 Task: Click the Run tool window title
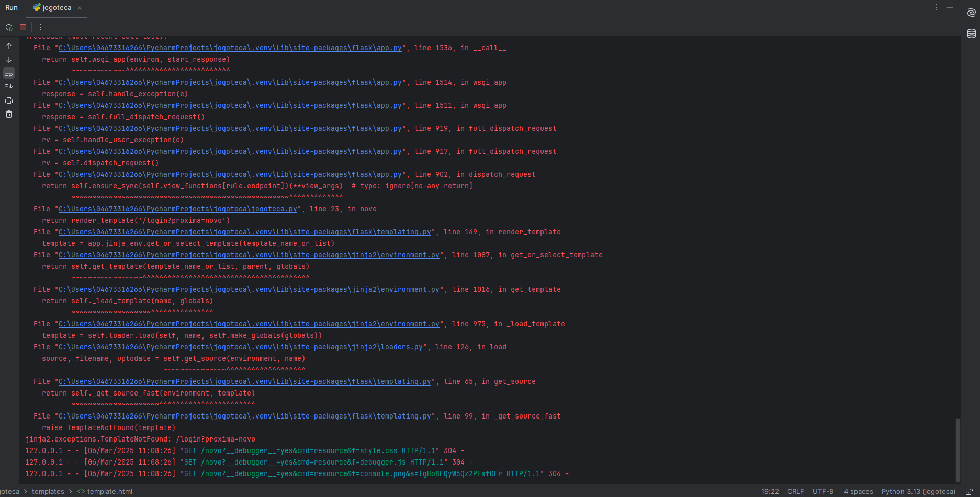click(x=12, y=8)
